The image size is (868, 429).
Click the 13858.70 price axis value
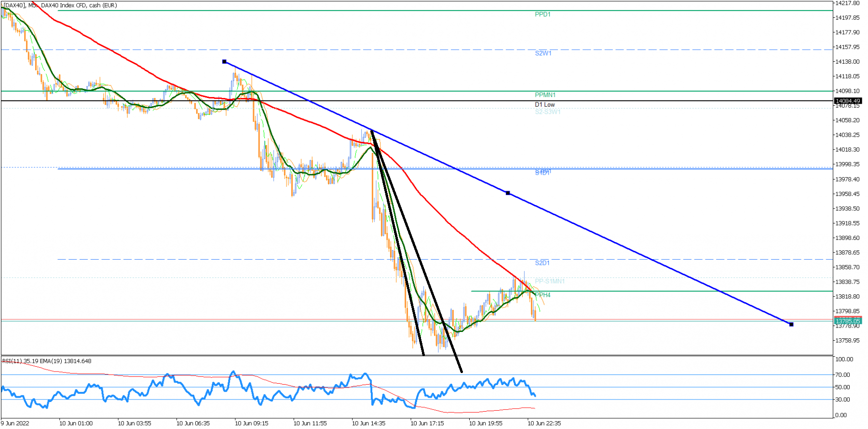[847, 267]
